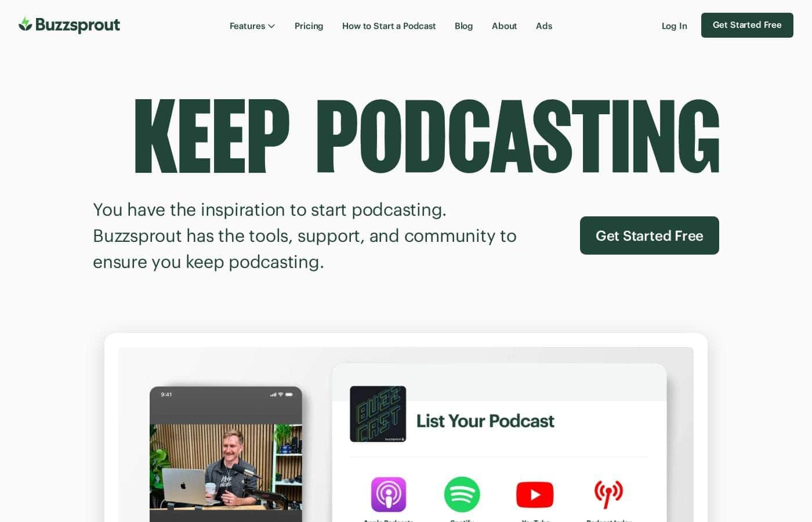The height and width of the screenshot is (522, 812).
Task: Click the Buzzcast podcast artwork
Action: tap(378, 414)
